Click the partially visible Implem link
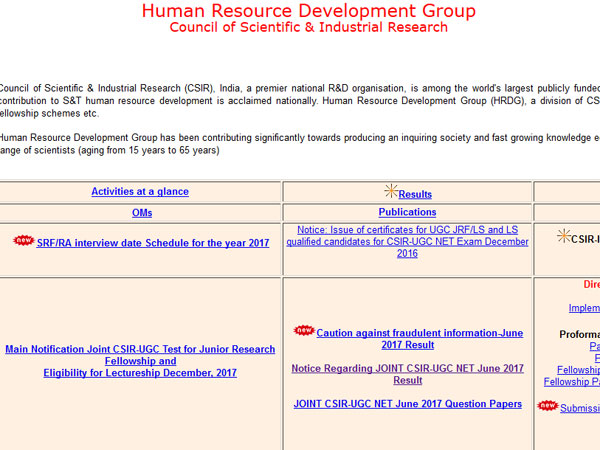Screen dimensions: 600x450 tap(583, 309)
